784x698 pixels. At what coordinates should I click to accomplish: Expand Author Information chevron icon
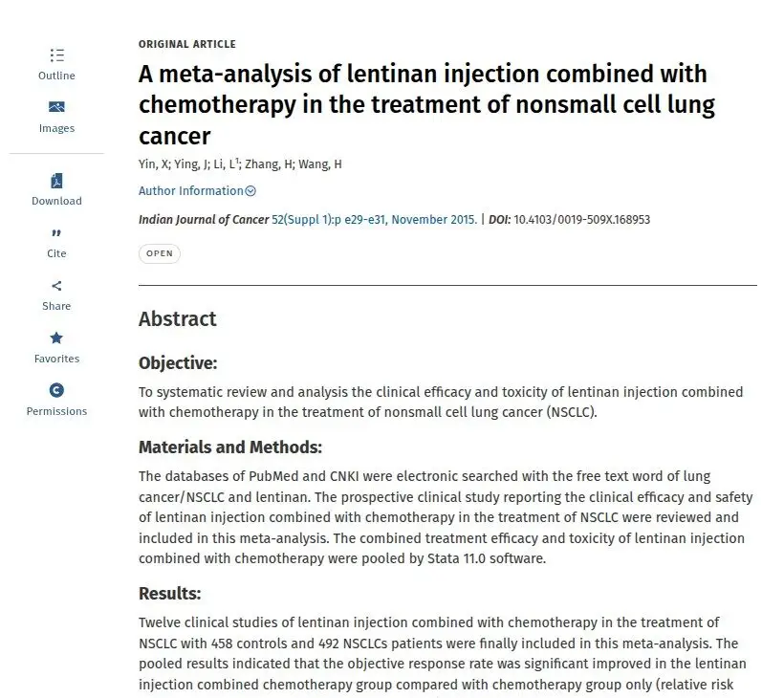pyautogui.click(x=251, y=191)
